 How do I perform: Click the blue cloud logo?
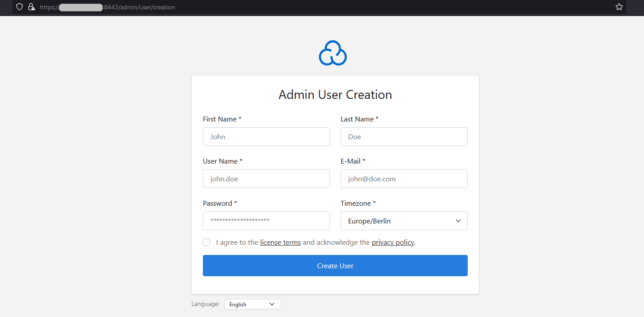pos(333,53)
